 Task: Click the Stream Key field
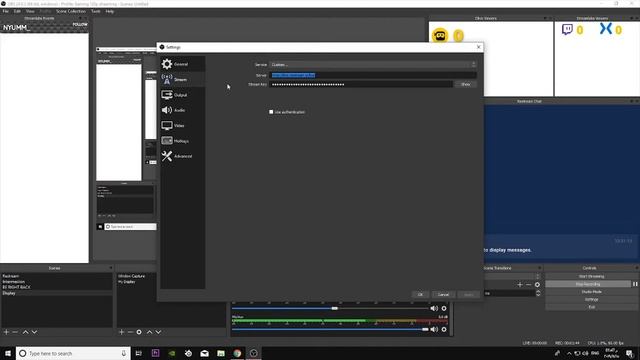pos(361,84)
